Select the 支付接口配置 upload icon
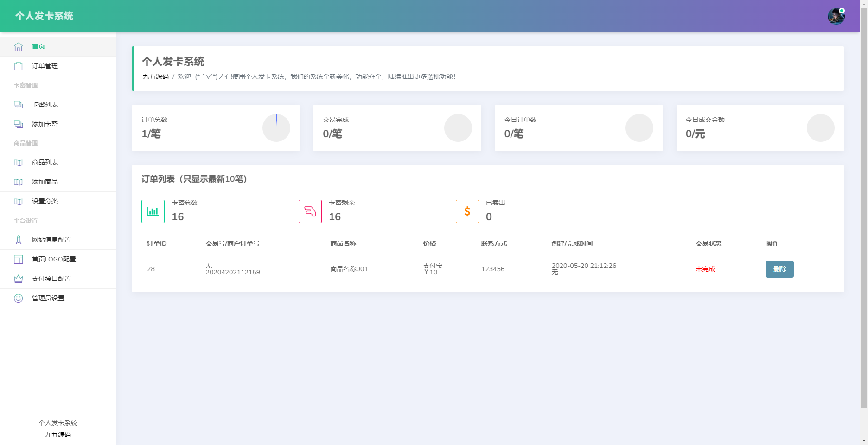The width and height of the screenshot is (868, 445). pos(18,279)
